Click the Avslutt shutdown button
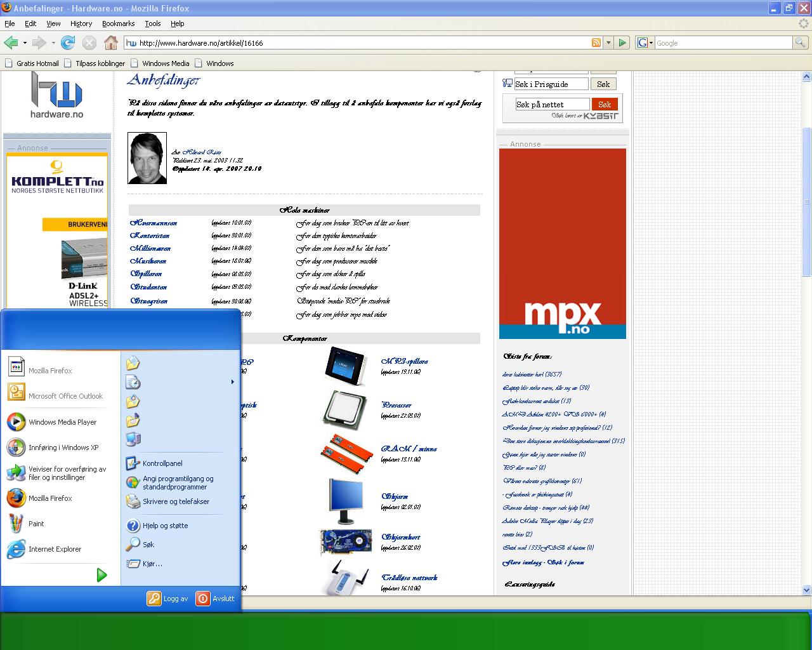The width and height of the screenshot is (812, 650). [x=216, y=599]
